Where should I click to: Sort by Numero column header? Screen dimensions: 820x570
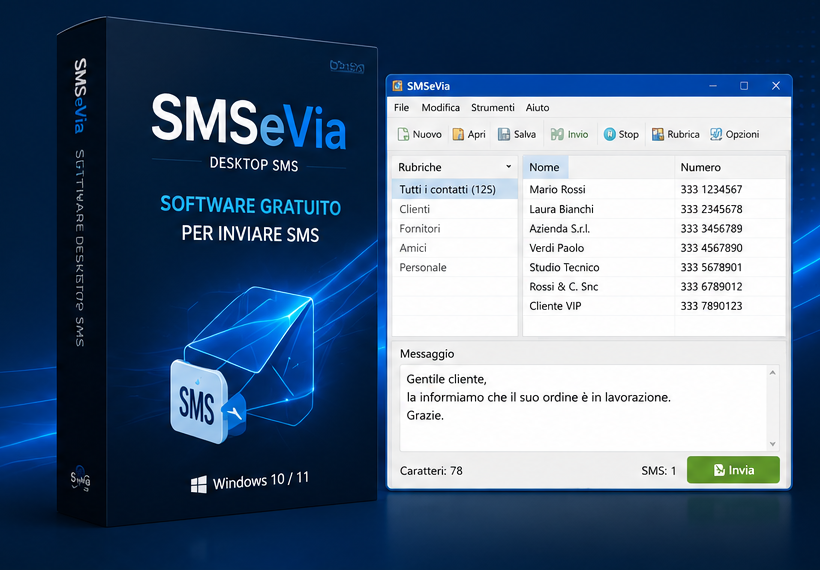click(x=730, y=167)
